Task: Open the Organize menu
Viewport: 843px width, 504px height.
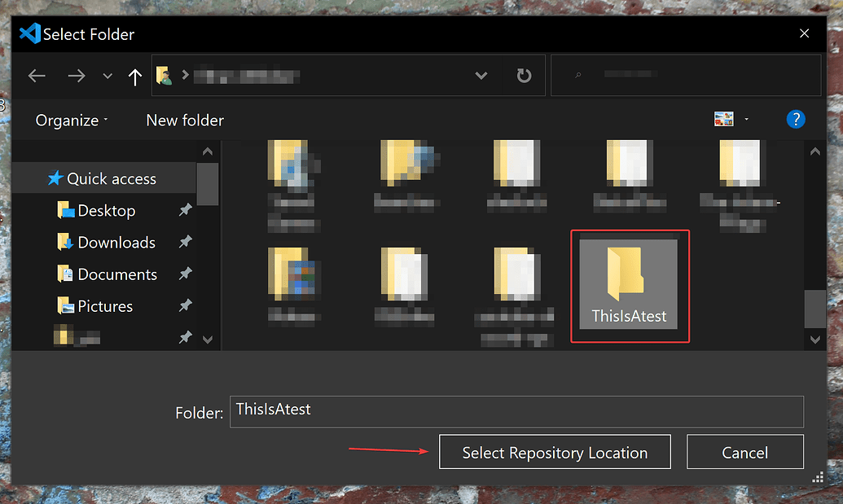Action: pyautogui.click(x=72, y=121)
